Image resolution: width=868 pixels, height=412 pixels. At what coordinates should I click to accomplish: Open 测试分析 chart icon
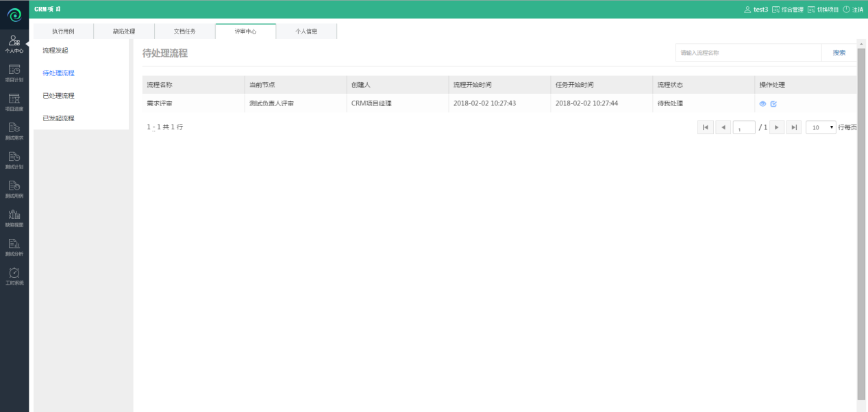click(x=14, y=246)
